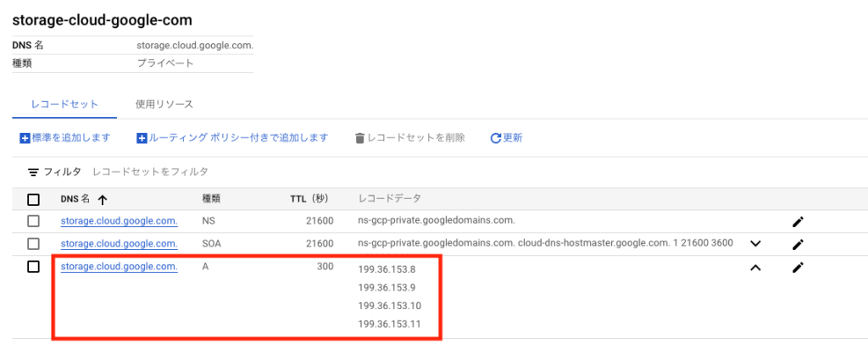Image resolution: width=868 pixels, height=360 pixels.
Task: Tick the A record row checkbox
Action: (x=34, y=266)
